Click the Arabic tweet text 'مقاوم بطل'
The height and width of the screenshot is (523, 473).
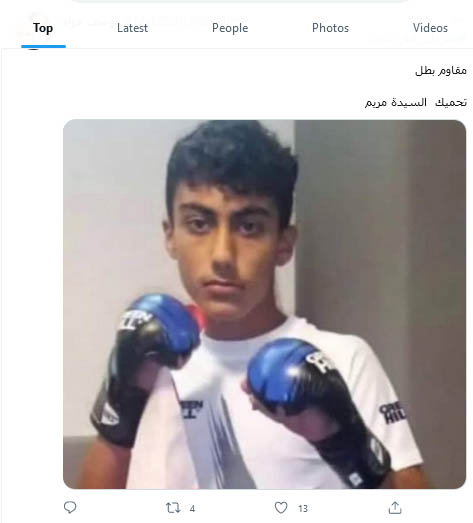pos(441,71)
